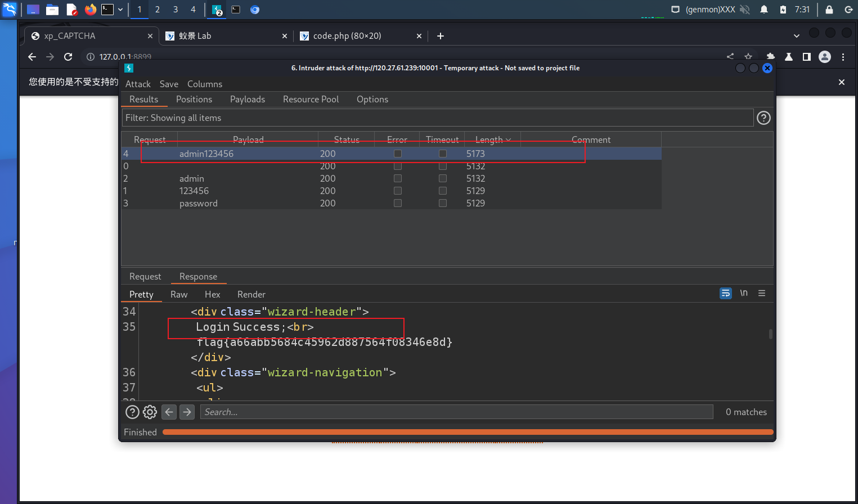Image resolution: width=858 pixels, height=504 pixels.
Task: Bookmark this page with the star icon
Action: (748, 57)
